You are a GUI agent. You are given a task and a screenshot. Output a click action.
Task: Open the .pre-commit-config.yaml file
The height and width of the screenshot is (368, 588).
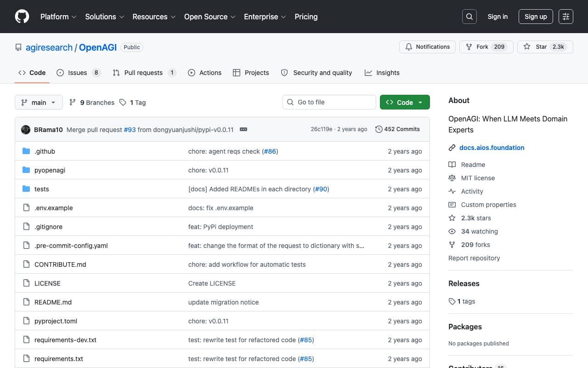[x=71, y=246]
